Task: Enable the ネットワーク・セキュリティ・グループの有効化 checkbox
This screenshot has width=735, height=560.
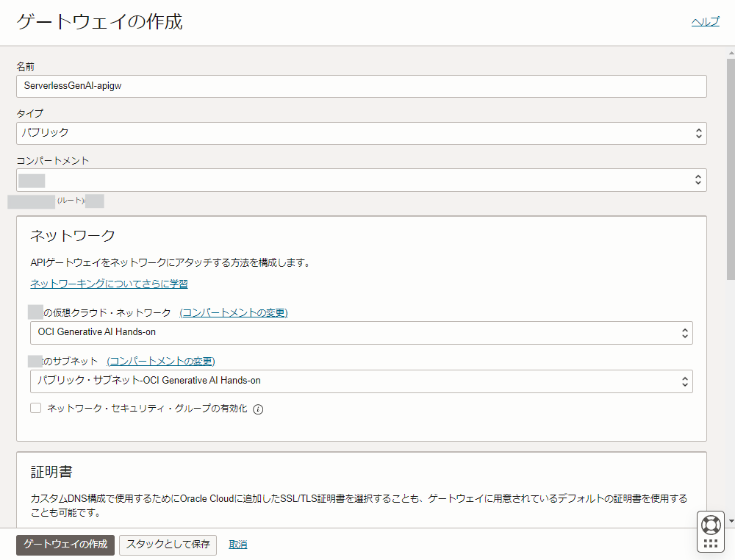Action: 35,408
